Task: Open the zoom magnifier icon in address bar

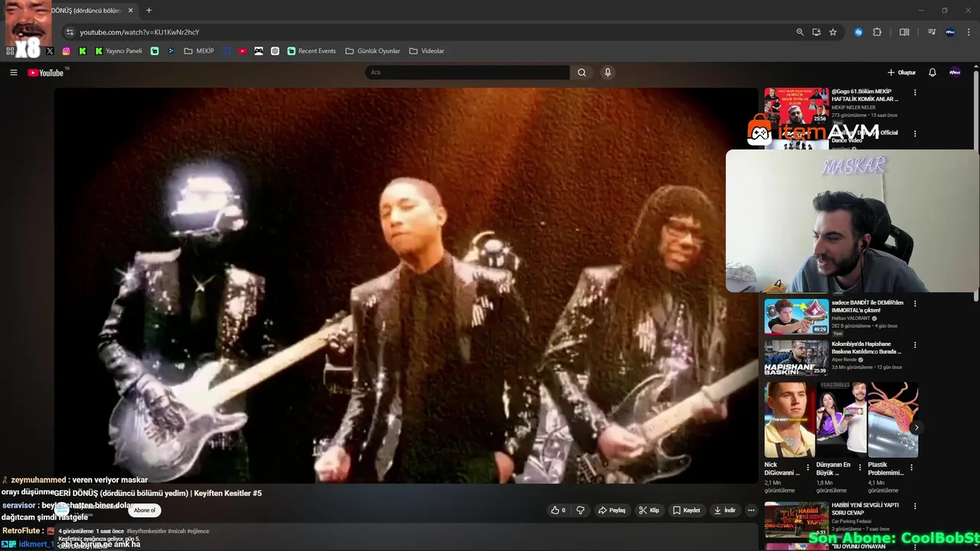Action: coord(800,32)
